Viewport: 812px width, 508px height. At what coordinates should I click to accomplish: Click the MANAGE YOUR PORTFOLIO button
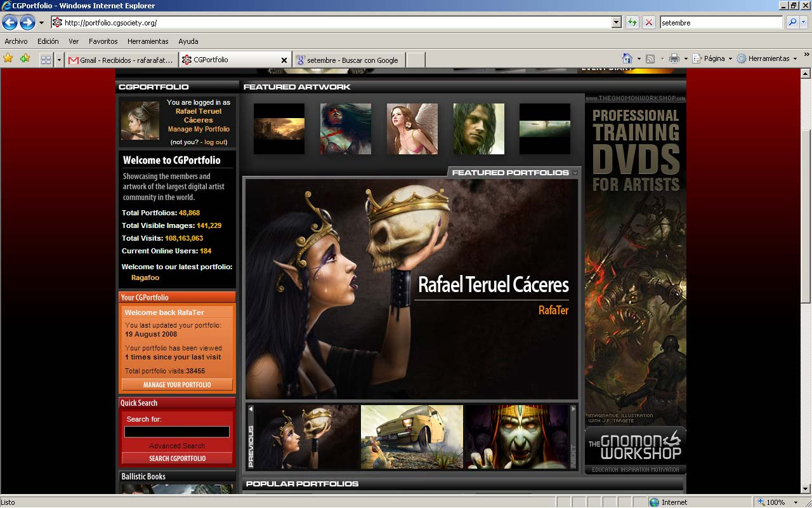pos(177,385)
